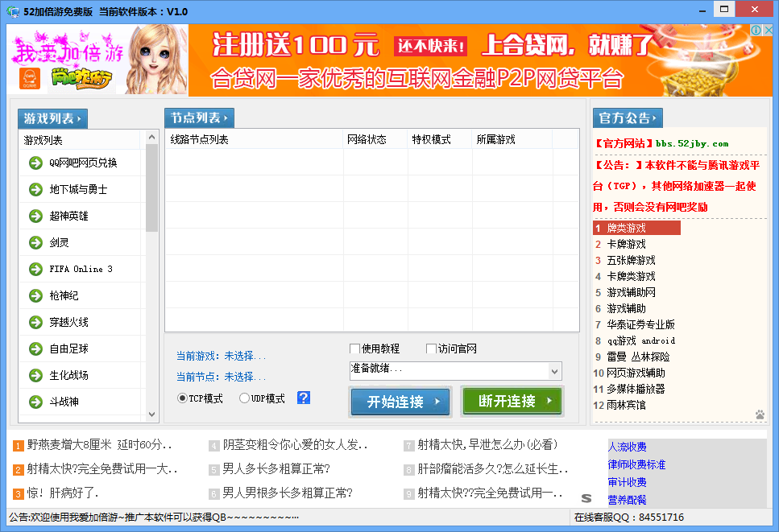The height and width of the screenshot is (532, 779).
Task: Select TCP模式 radio button
Action: click(x=182, y=398)
